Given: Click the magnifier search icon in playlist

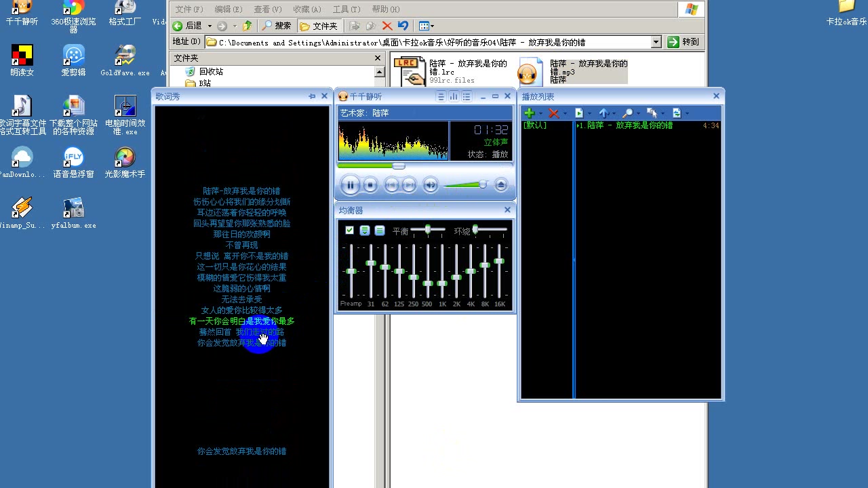Looking at the screenshot, I should pyautogui.click(x=627, y=113).
